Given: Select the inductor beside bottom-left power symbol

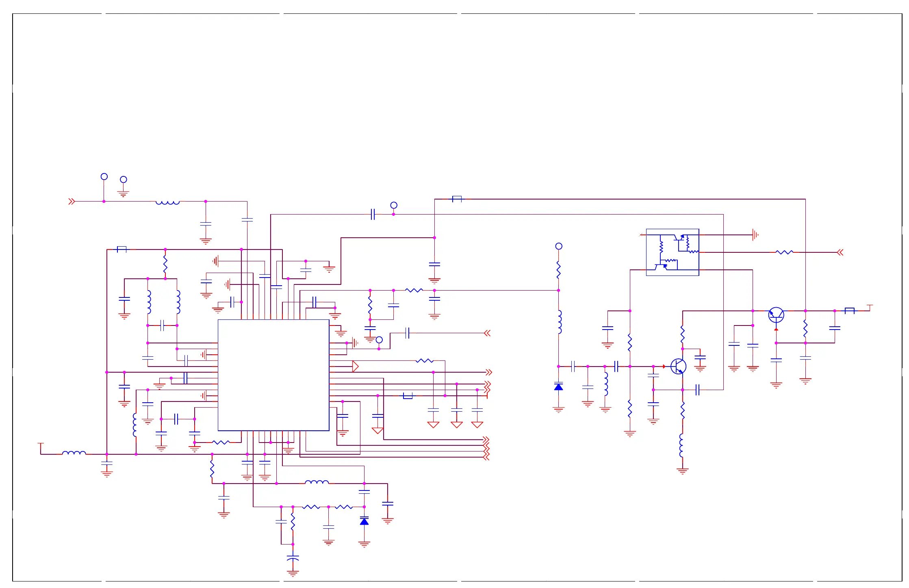Looking at the screenshot, I should [x=74, y=453].
